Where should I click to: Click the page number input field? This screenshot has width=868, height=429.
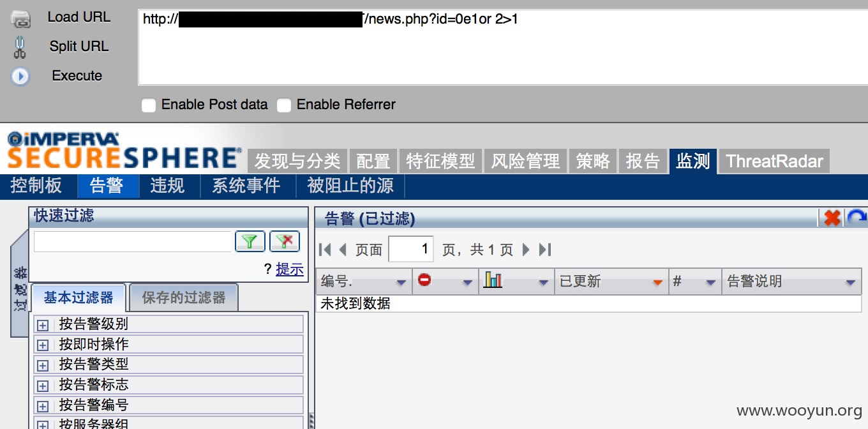(x=410, y=250)
